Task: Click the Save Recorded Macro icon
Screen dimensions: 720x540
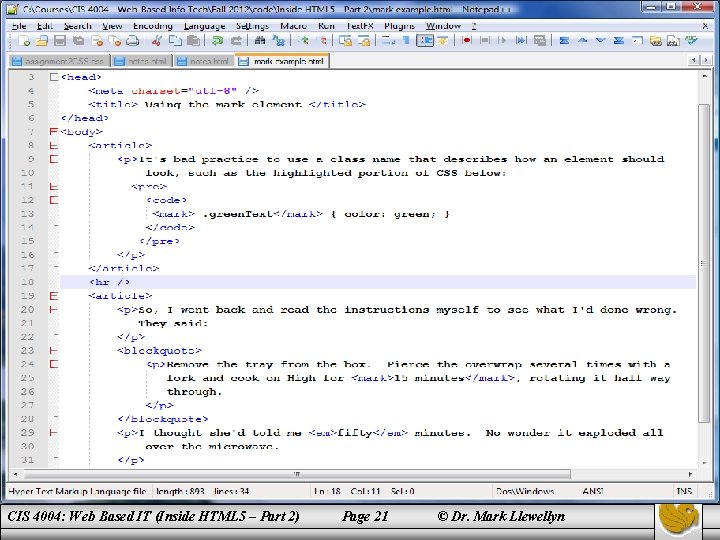Action: 540,41
